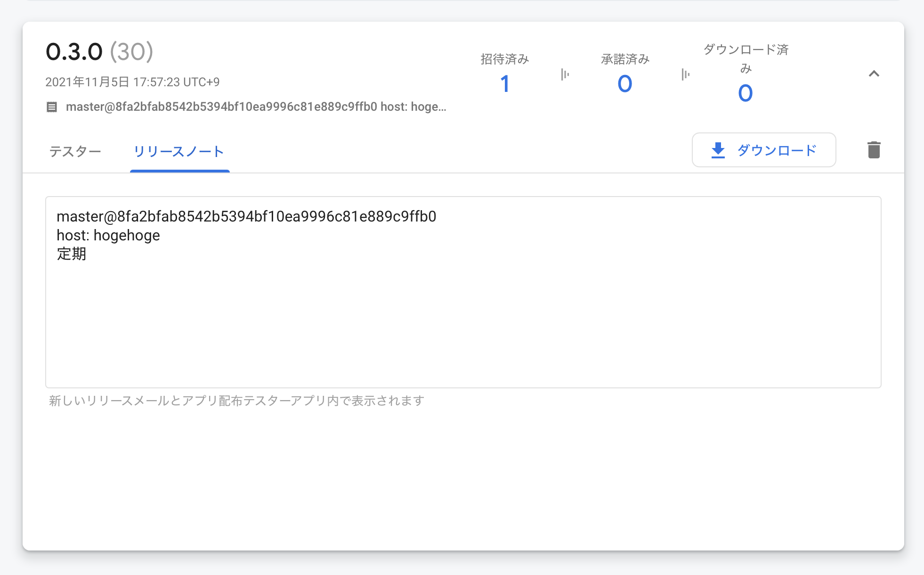Place cursor after 定期 in notes

(87, 254)
